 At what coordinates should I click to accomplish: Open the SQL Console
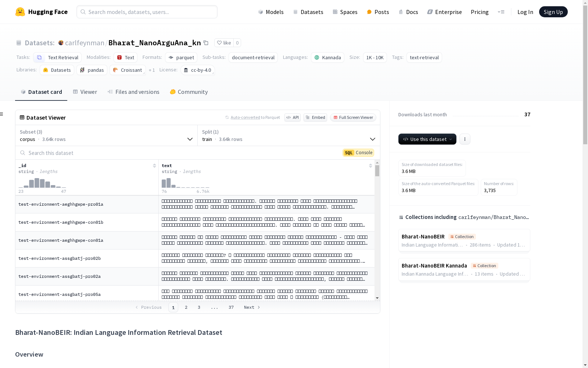click(x=358, y=153)
